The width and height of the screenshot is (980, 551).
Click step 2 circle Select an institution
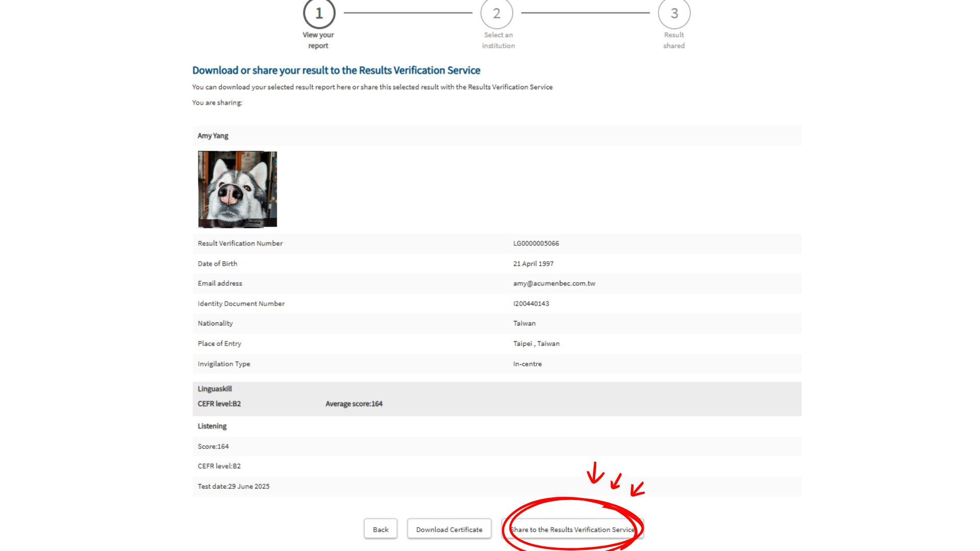(x=497, y=13)
